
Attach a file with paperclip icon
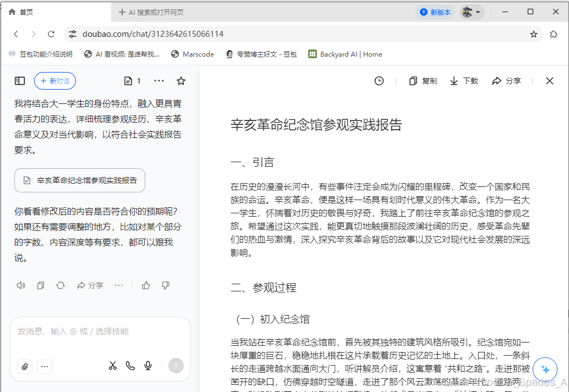[25, 367]
